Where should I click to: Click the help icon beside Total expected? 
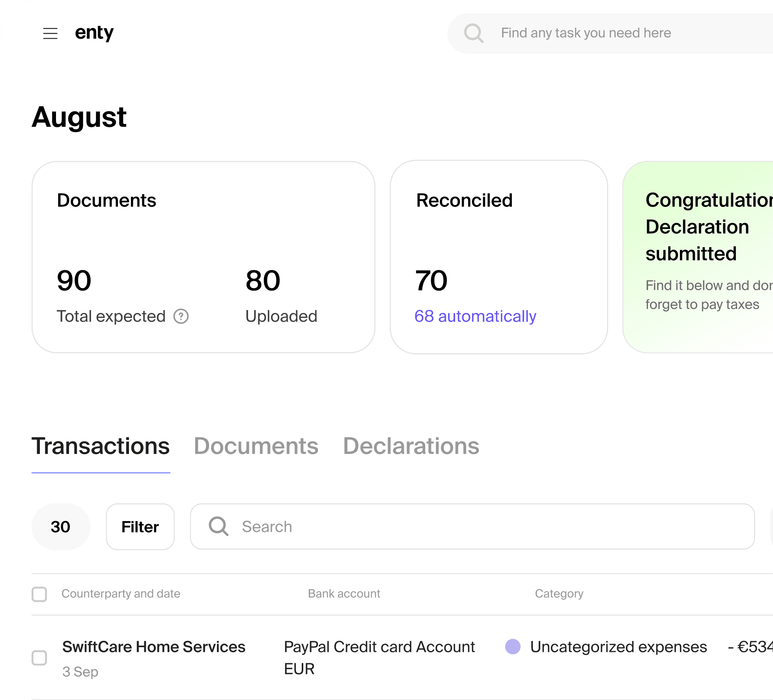181,316
